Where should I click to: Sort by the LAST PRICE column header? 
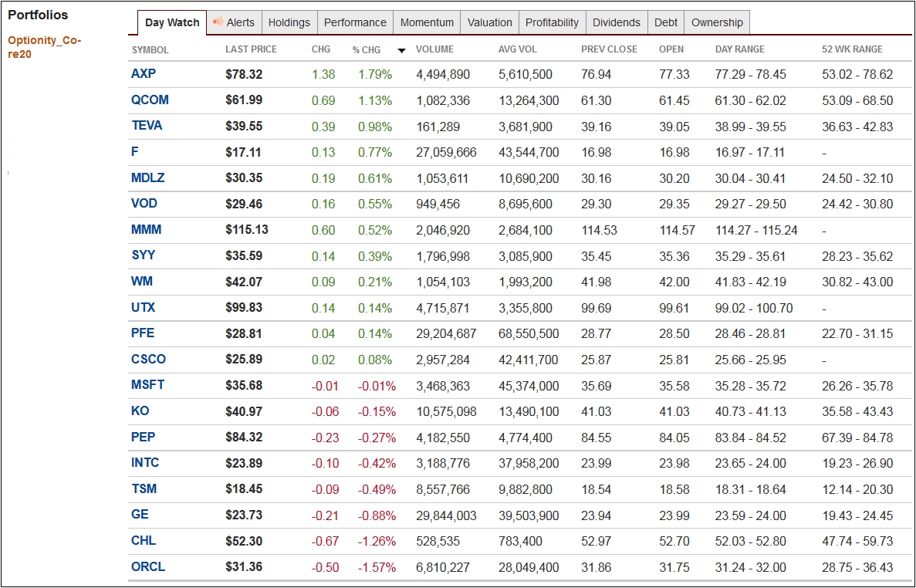click(252, 49)
